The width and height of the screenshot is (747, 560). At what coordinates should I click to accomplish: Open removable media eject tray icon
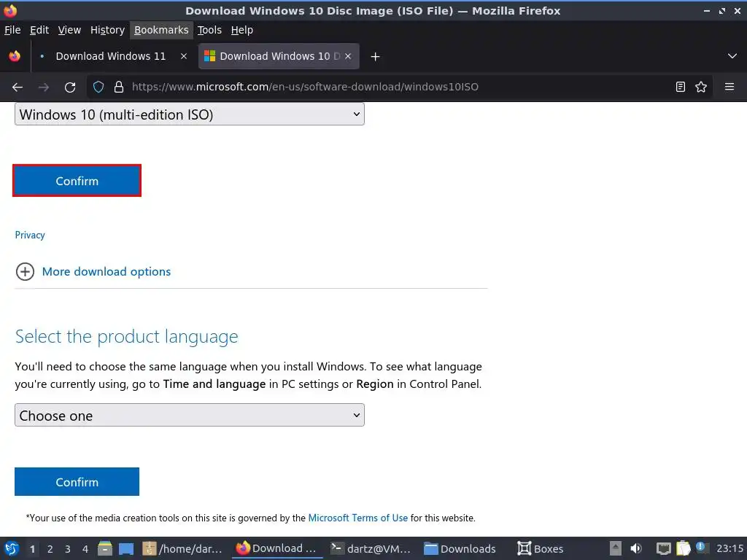(x=615, y=548)
